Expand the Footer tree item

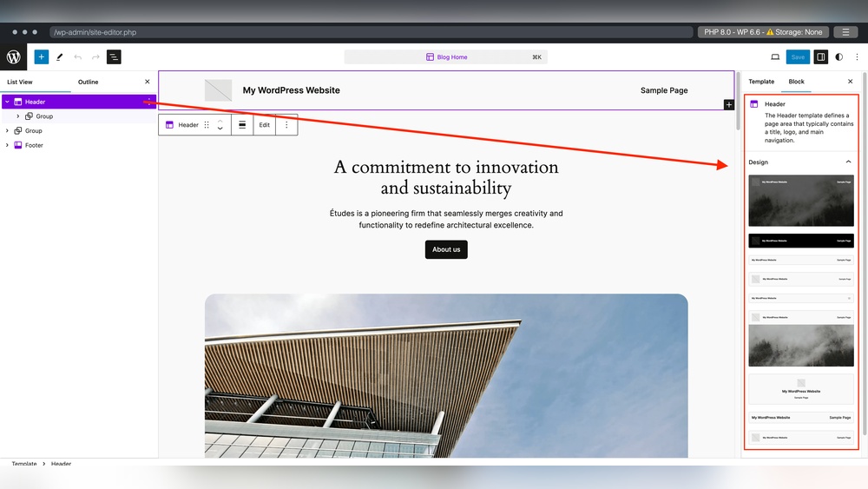click(x=7, y=145)
